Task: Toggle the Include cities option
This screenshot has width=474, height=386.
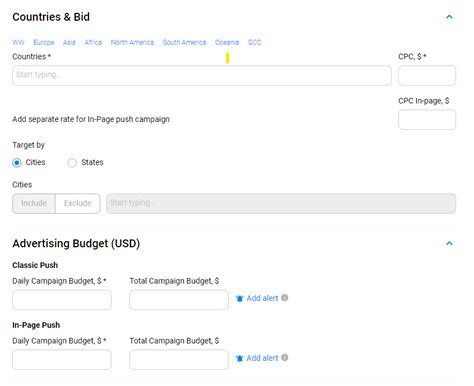Action: pos(34,203)
